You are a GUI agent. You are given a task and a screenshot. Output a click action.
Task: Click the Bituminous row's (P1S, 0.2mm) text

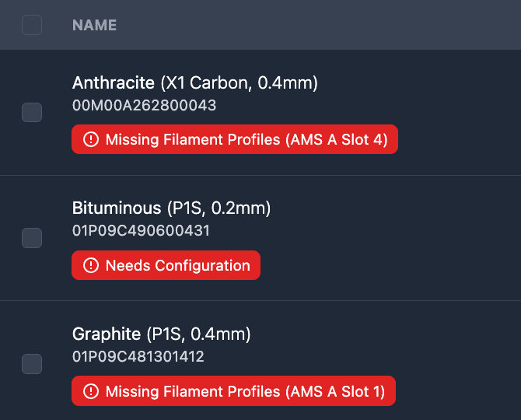[x=219, y=208]
